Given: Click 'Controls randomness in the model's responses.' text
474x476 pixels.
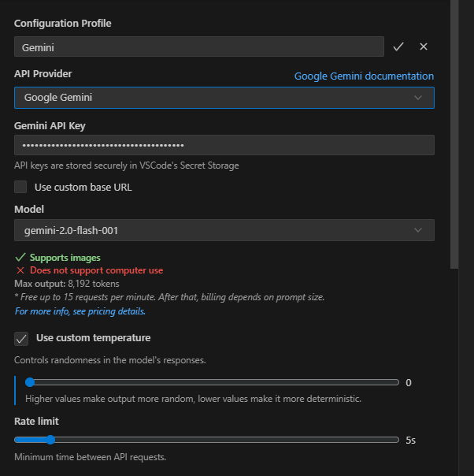Looking at the screenshot, I should [x=110, y=360].
